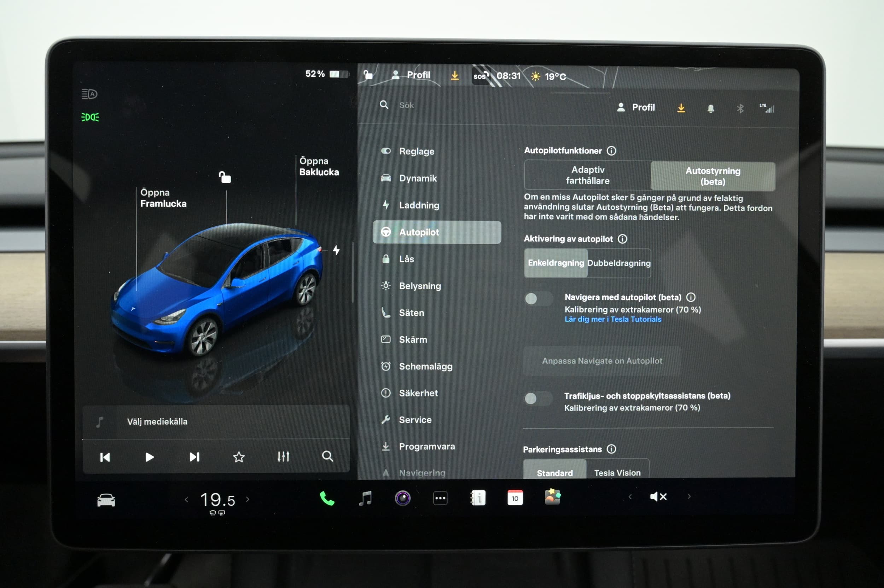This screenshot has width=884, height=588.
Task: Tap the status bar lock icon
Action: click(x=368, y=75)
